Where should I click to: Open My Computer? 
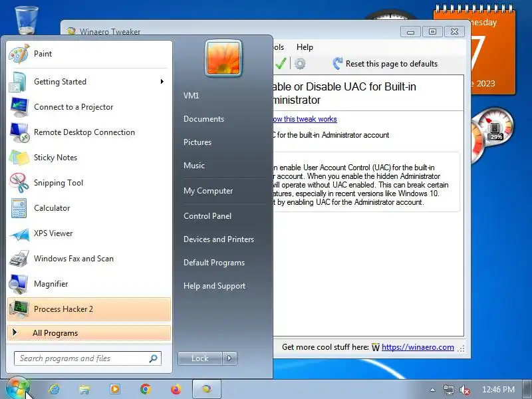point(208,191)
